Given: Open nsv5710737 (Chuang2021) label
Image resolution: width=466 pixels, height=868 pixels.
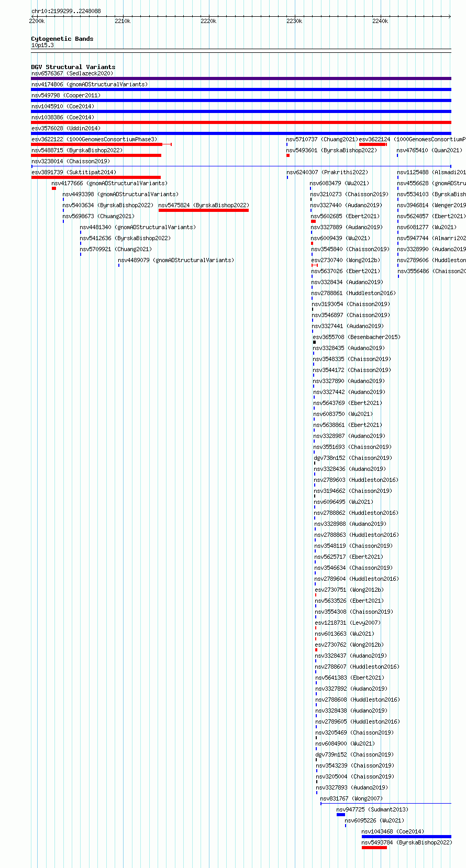Looking at the screenshot, I should [322, 139].
